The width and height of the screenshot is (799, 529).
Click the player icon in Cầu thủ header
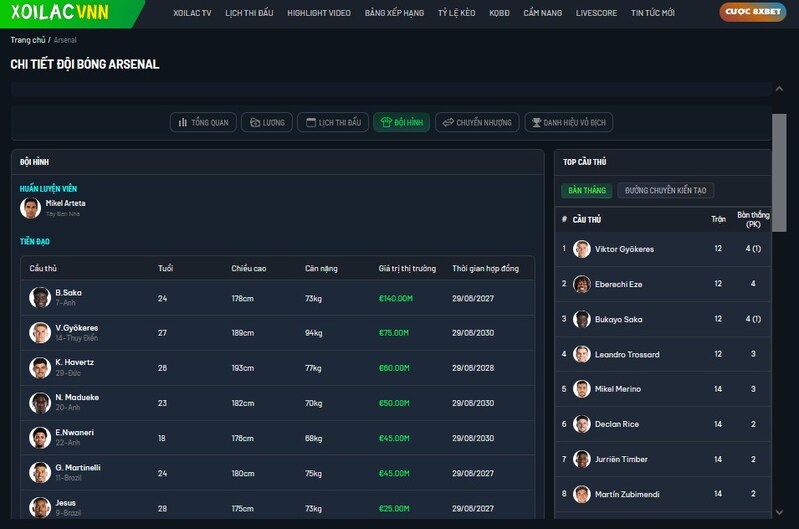coord(564,219)
